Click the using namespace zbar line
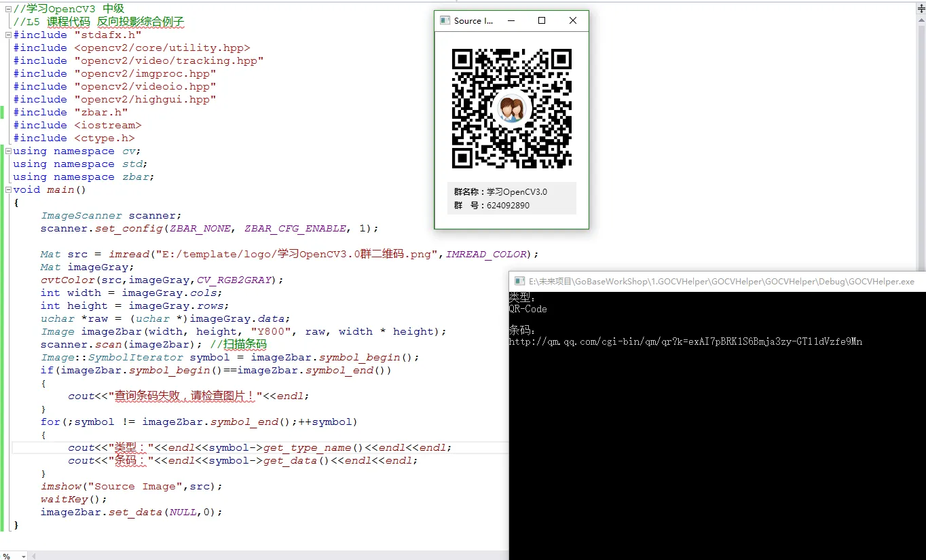This screenshot has width=926, height=560. point(84,176)
